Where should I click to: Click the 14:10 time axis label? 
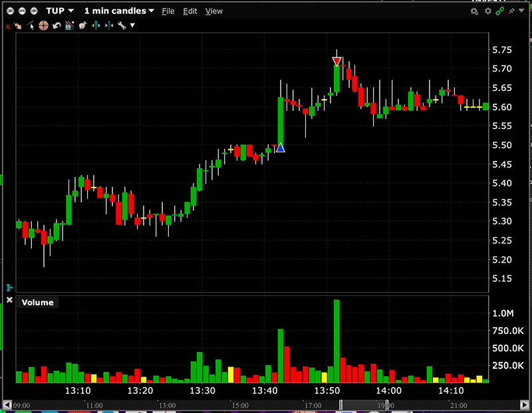[451, 390]
